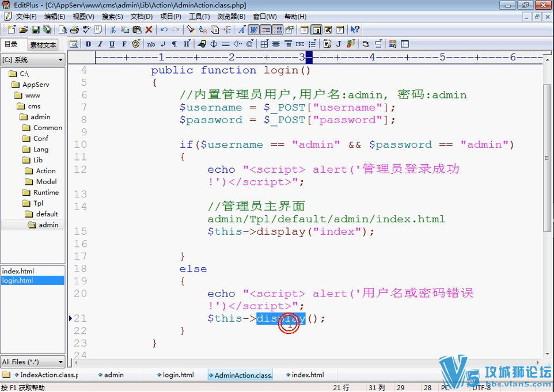Click the Save All icon
The width and height of the screenshot is (554, 392).
[x=47, y=30]
